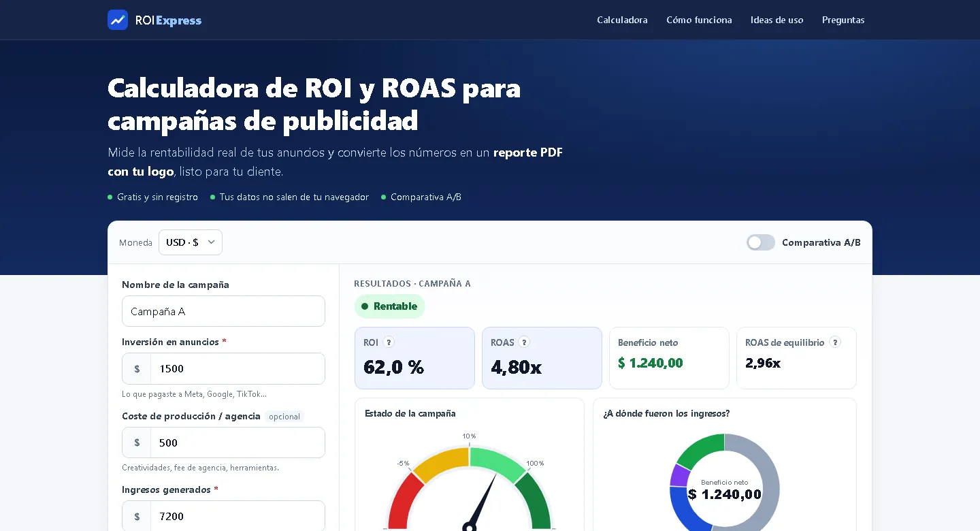Viewport: 980px width, 531px height.
Task: Open the ROAS help question mark
Action: [524, 342]
